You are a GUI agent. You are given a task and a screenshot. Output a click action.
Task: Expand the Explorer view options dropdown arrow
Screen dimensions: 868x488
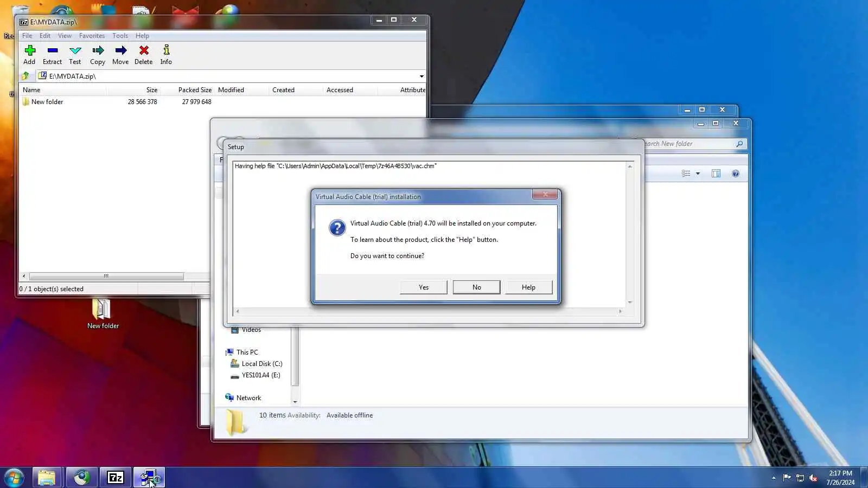point(698,174)
